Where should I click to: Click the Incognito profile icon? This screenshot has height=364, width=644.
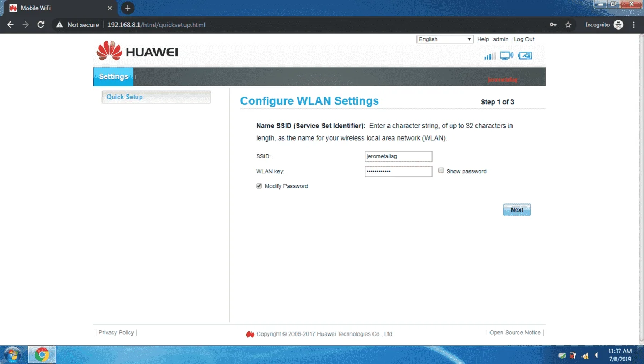tap(618, 25)
